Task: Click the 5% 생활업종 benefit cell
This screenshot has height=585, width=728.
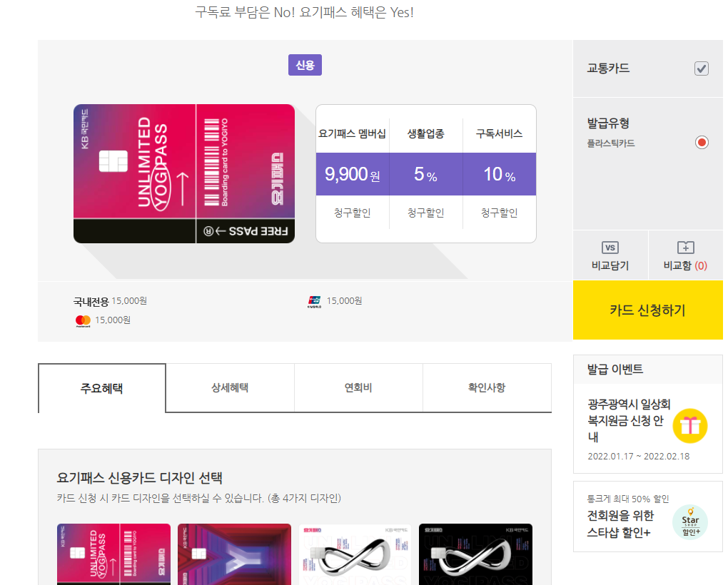Action: [426, 174]
